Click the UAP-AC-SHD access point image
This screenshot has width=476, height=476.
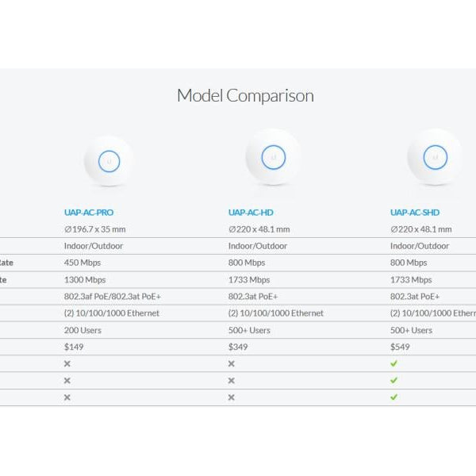435,157
